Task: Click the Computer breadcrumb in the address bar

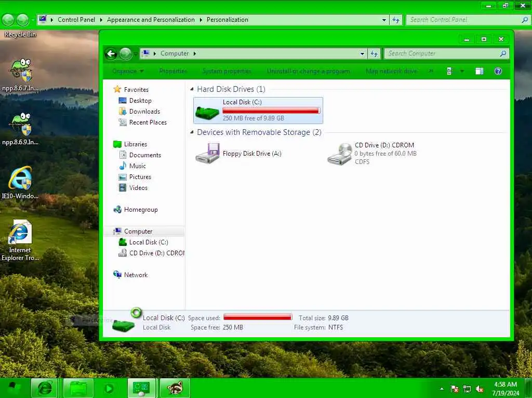Action: coord(175,53)
